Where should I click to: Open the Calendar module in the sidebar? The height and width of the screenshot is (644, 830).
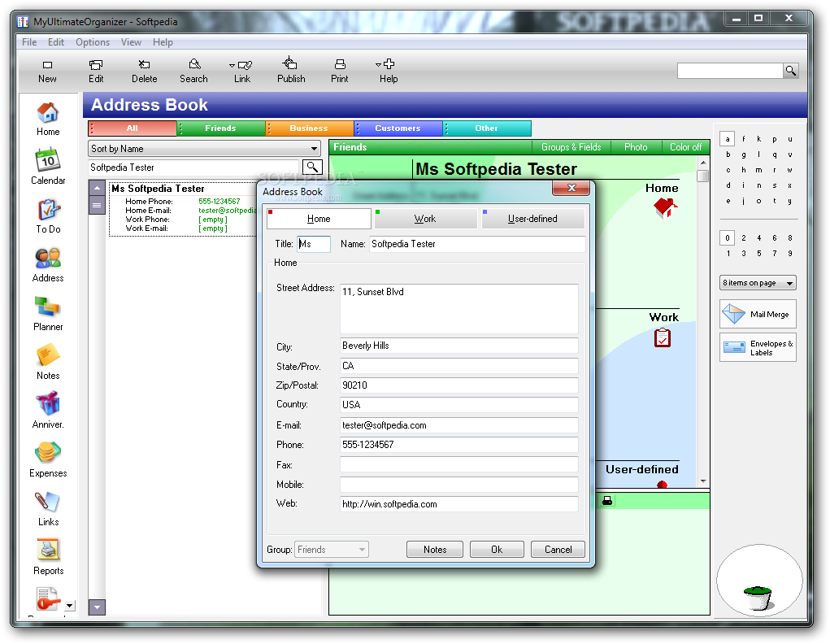coord(48,167)
